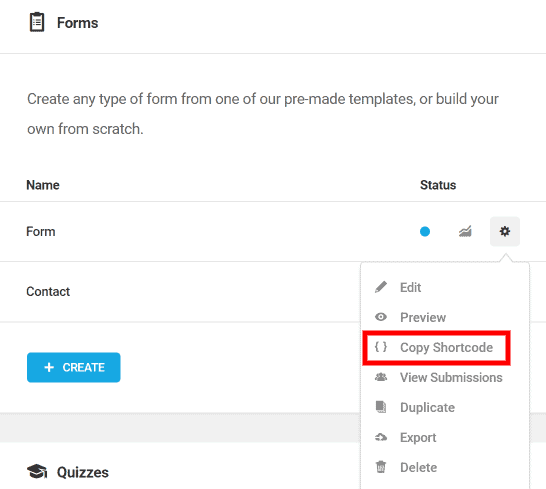Click the trash can delete icon
This screenshot has height=489, width=546.
[381, 467]
